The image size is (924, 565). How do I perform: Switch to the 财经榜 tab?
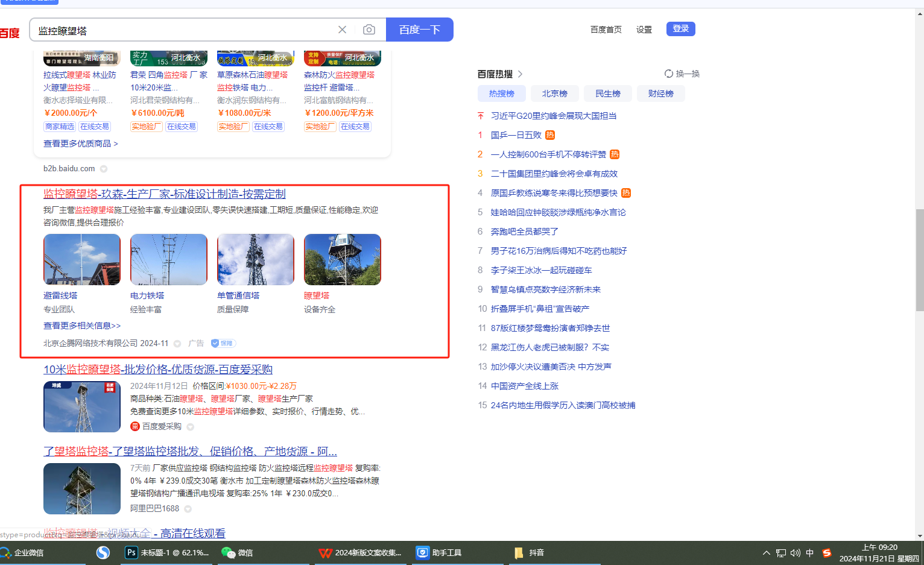[x=661, y=93]
